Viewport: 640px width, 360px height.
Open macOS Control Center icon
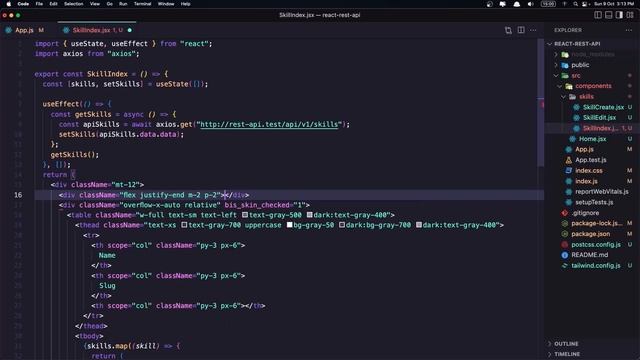[x=585, y=4]
